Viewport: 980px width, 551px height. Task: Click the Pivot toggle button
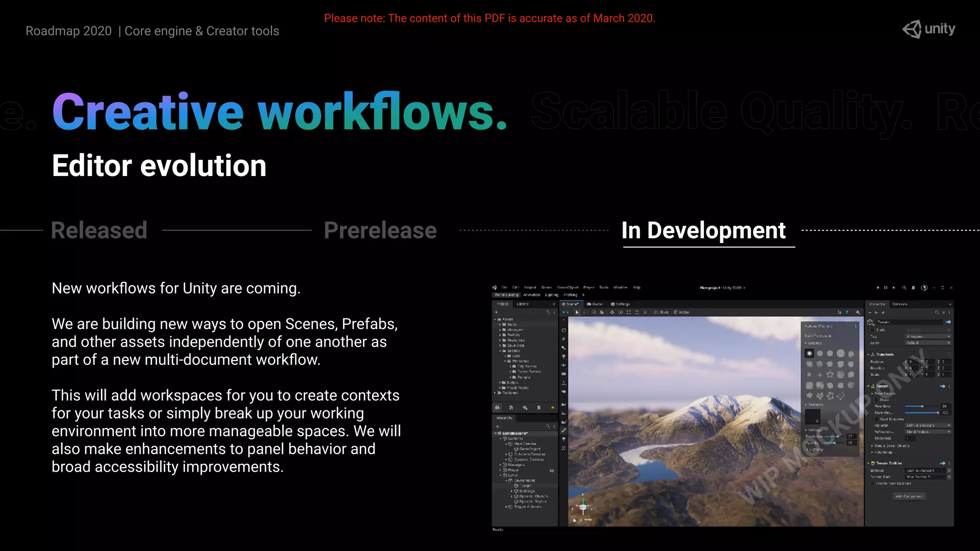[x=661, y=312]
